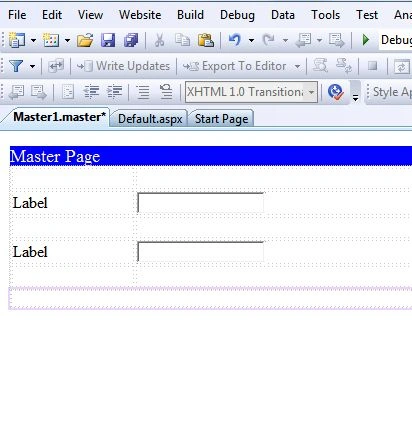Click the Open File folder icon
The width and height of the screenshot is (412, 435).
tap(85, 40)
